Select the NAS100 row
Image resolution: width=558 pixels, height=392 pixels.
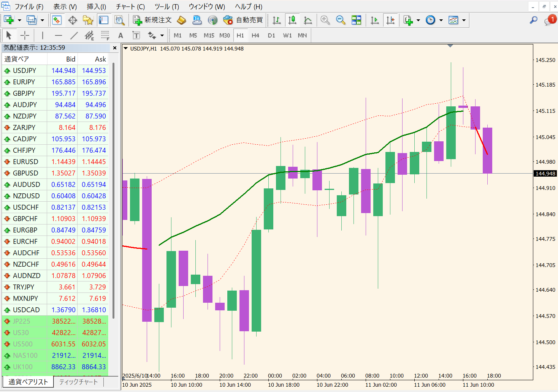pyautogui.click(x=55, y=356)
